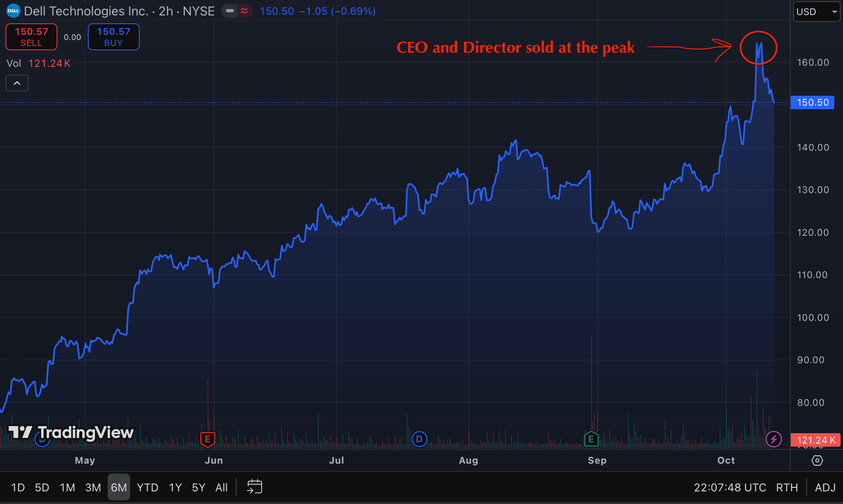This screenshot has height=504, width=843.
Task: Open chart settings hexagon gear icon
Action: [817, 460]
